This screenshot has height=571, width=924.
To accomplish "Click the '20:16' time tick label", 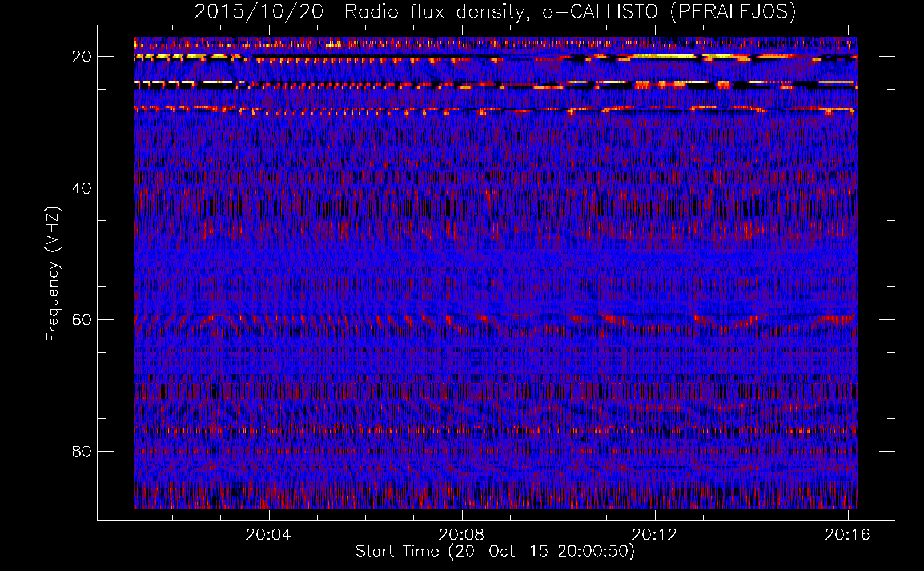I will pyautogui.click(x=847, y=534).
